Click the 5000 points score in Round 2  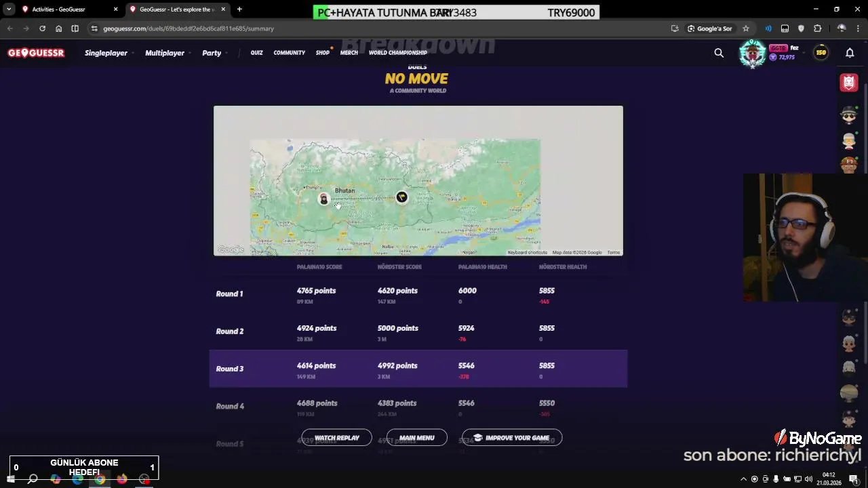pos(398,328)
